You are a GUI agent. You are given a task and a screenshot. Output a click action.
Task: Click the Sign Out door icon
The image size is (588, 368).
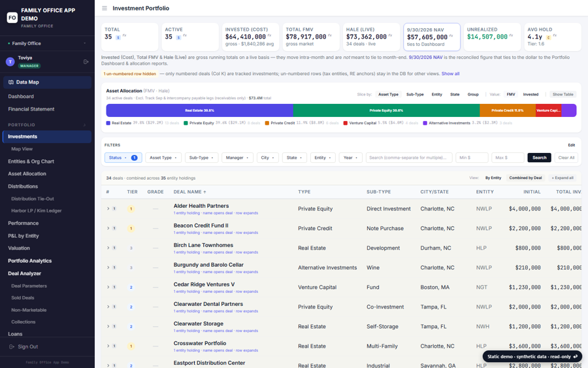[x=12, y=346]
